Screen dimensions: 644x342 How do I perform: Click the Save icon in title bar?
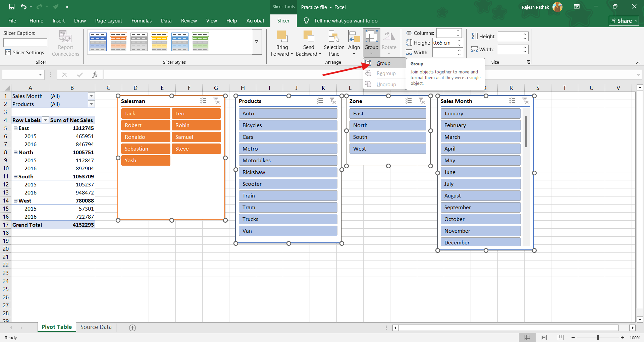pos(12,7)
